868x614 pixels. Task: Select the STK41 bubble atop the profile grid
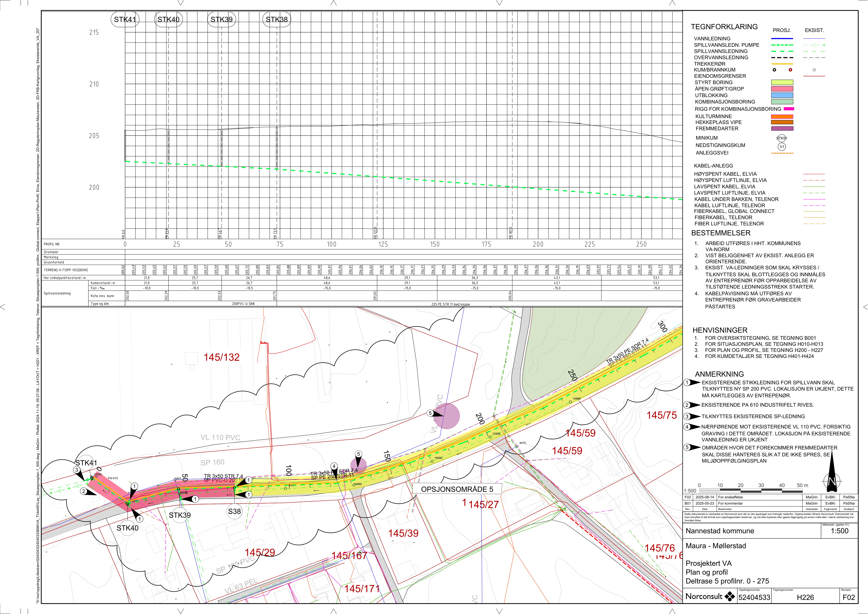point(125,20)
